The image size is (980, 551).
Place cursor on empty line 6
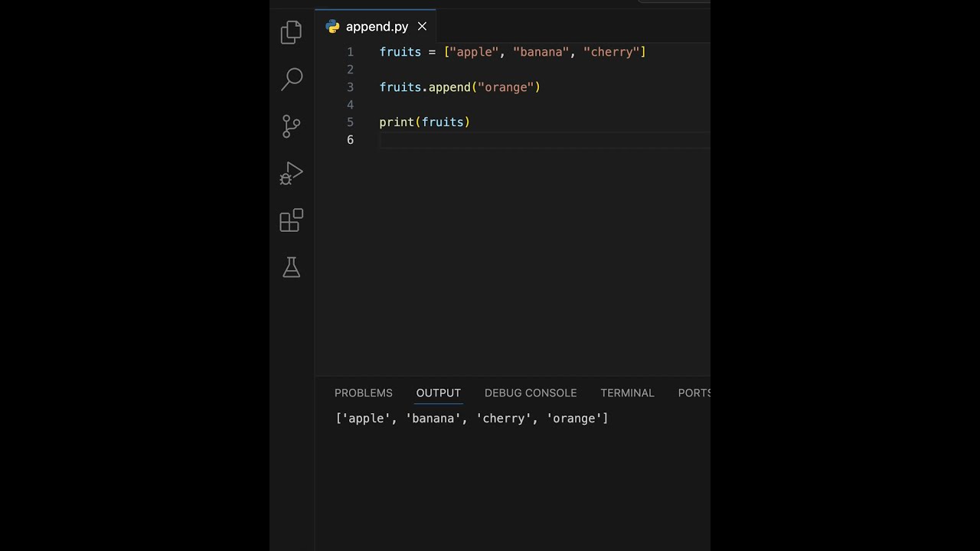544,140
